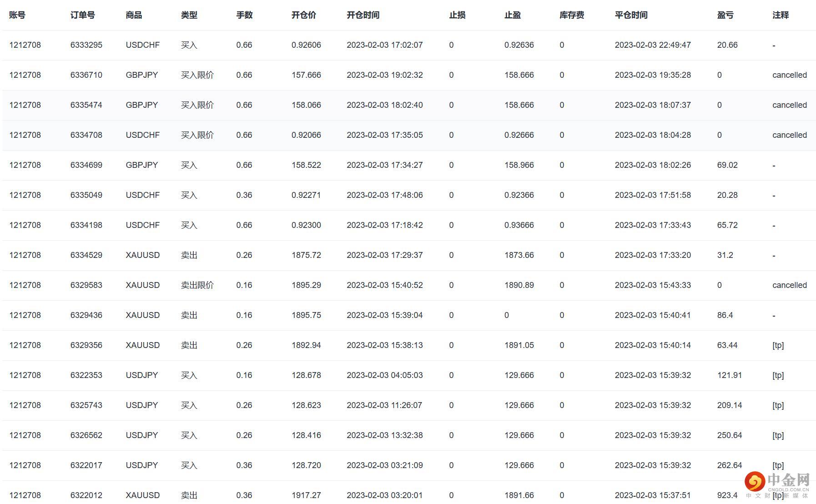Click the 手数 column header
The image size is (816, 504).
click(244, 15)
